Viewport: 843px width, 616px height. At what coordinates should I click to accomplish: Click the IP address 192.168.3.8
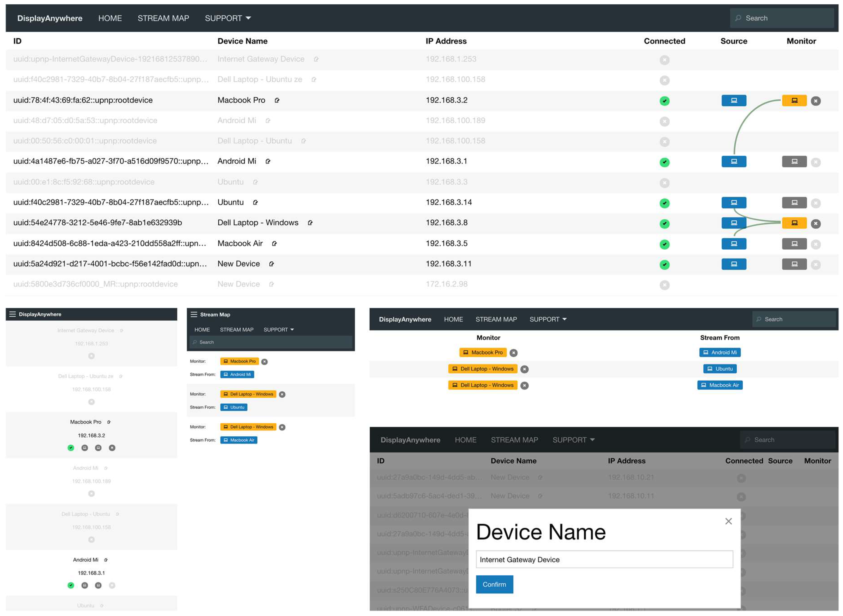pos(446,223)
